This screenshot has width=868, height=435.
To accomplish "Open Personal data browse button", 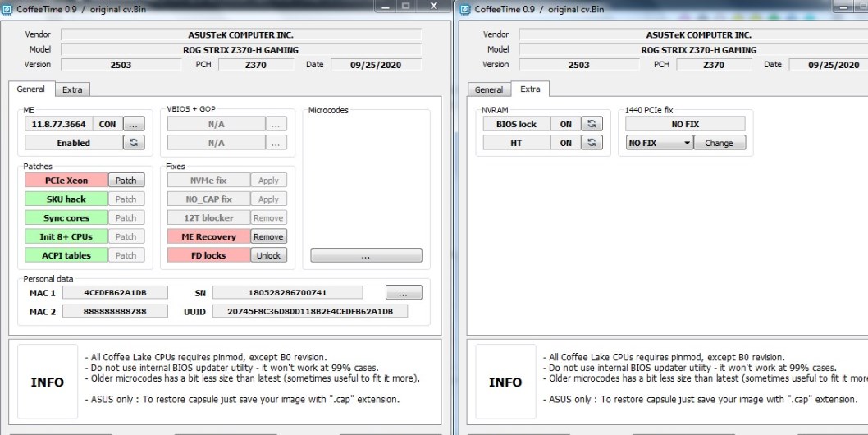I will 404,292.
